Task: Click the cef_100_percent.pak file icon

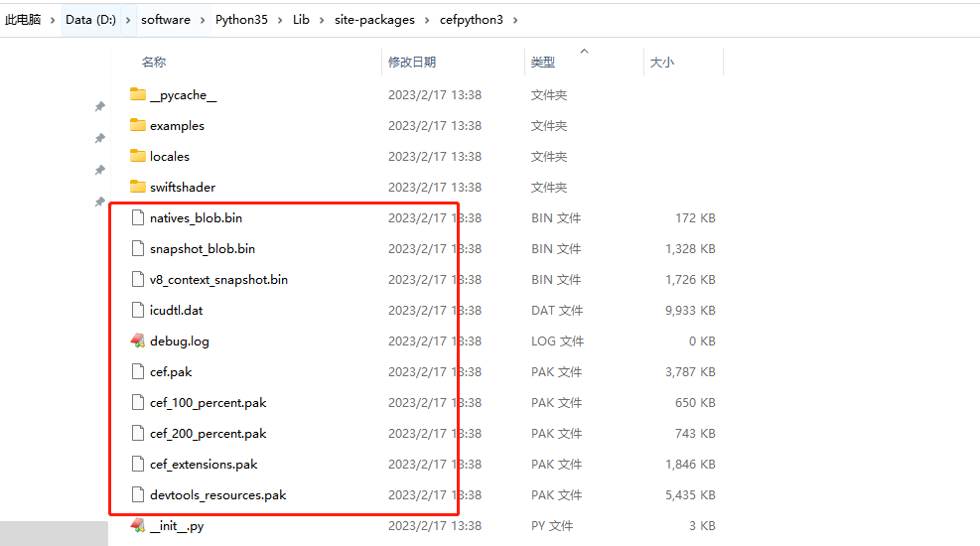Action: pyautogui.click(x=137, y=402)
